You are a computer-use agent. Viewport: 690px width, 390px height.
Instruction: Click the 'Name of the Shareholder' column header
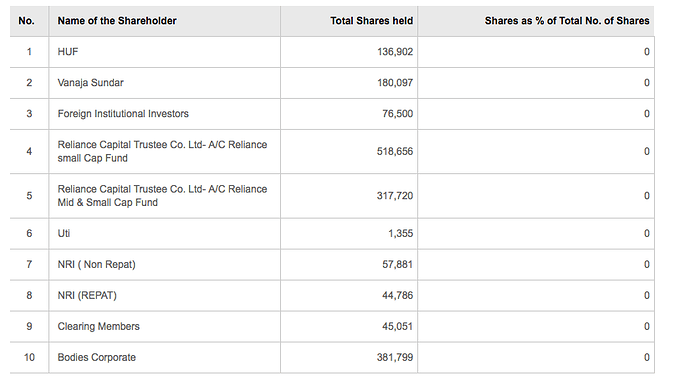tap(117, 21)
